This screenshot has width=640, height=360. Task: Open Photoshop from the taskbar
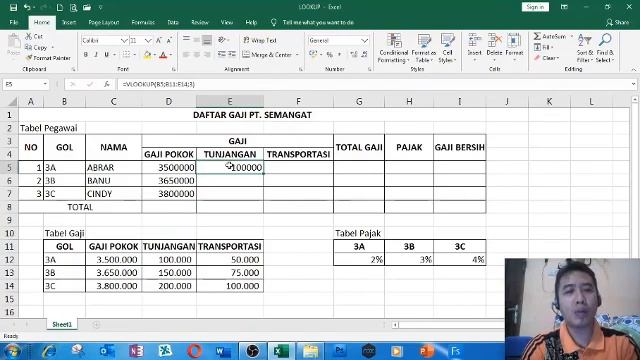tap(340, 351)
